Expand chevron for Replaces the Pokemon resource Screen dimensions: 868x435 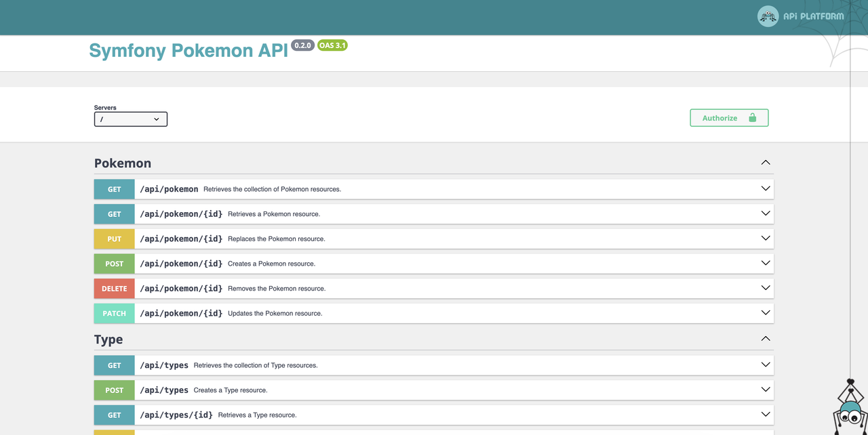coord(766,239)
